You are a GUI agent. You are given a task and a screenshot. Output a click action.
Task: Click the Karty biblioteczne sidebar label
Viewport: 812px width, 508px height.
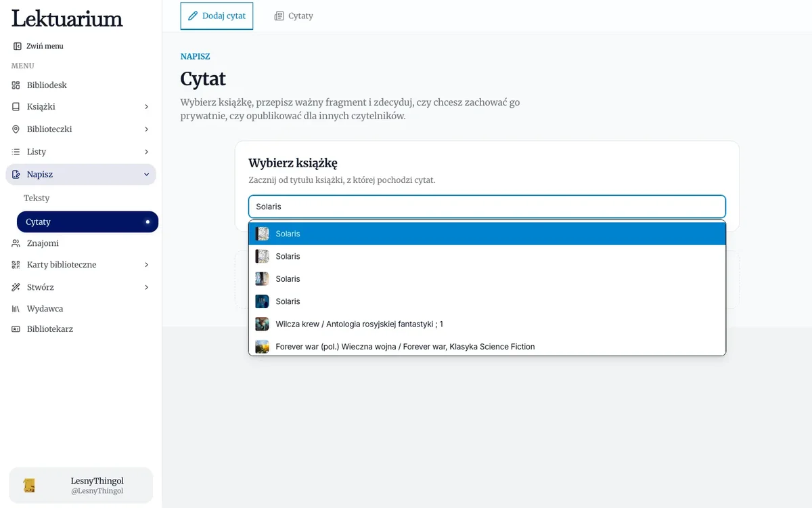(x=62, y=265)
